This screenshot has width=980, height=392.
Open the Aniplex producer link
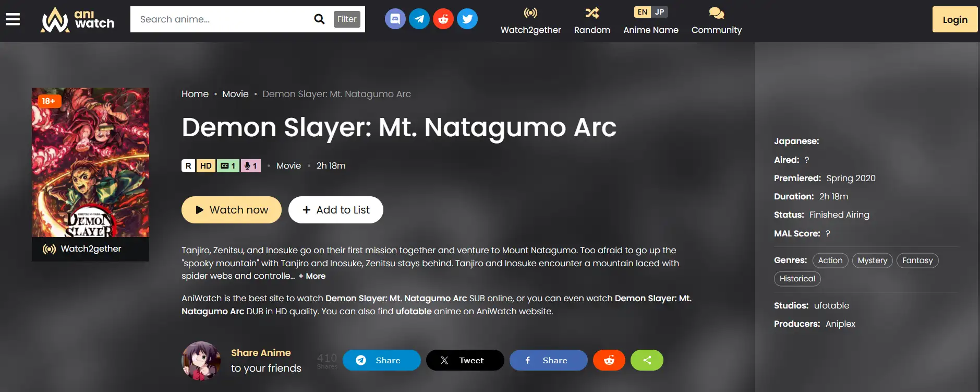[840, 324]
